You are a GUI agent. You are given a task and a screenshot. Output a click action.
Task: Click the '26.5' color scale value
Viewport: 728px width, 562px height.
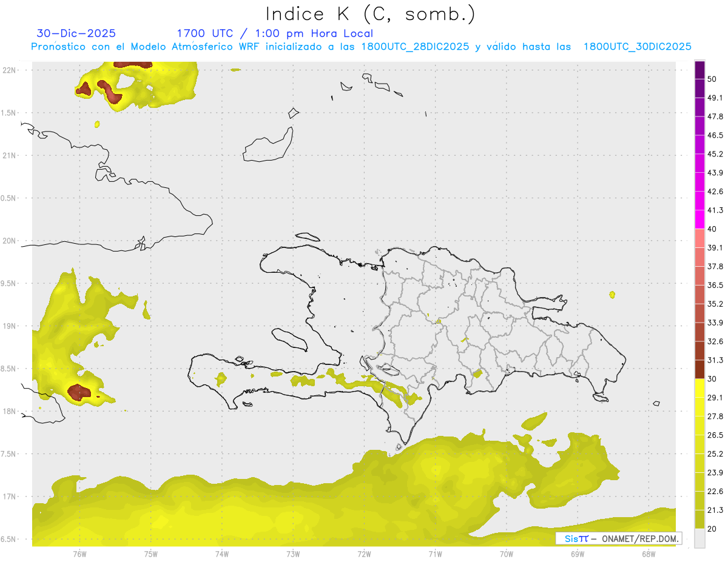(x=715, y=435)
